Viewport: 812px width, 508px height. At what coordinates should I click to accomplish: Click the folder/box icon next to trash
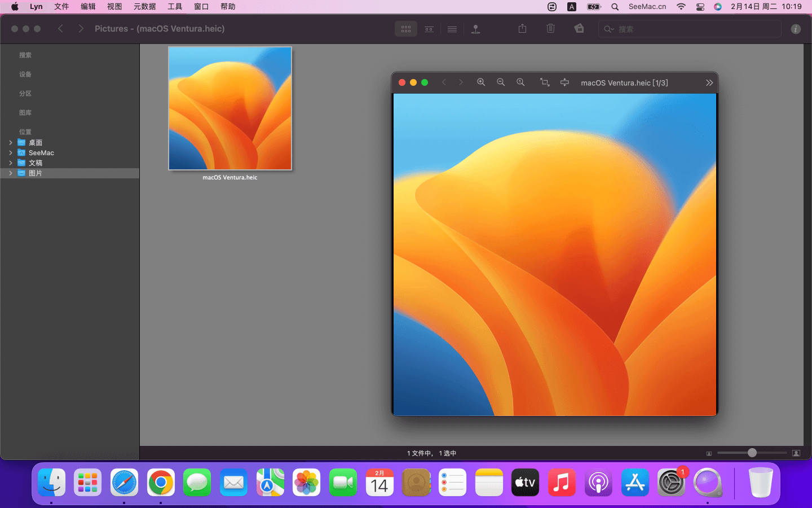pyautogui.click(x=579, y=28)
